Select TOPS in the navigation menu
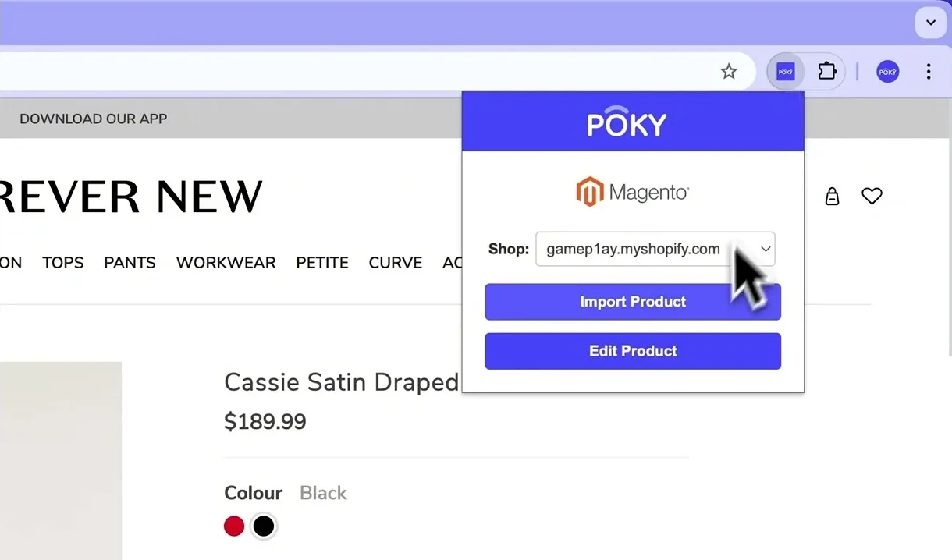The width and height of the screenshot is (952, 560). coord(62,263)
